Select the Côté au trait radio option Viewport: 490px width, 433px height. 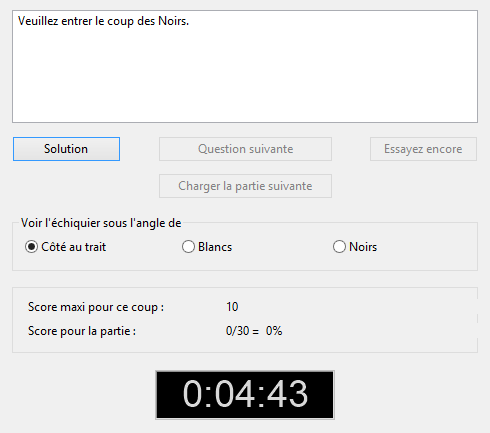(65, 247)
